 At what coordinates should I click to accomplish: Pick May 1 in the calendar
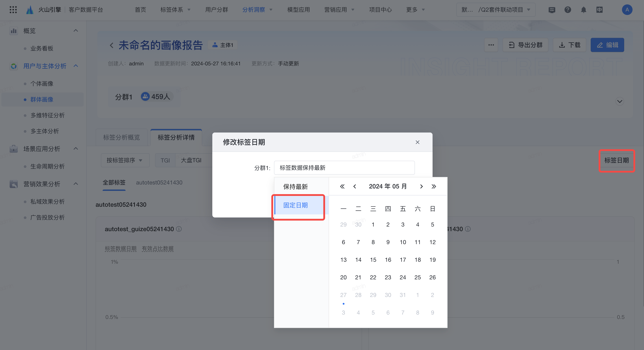(x=373, y=225)
